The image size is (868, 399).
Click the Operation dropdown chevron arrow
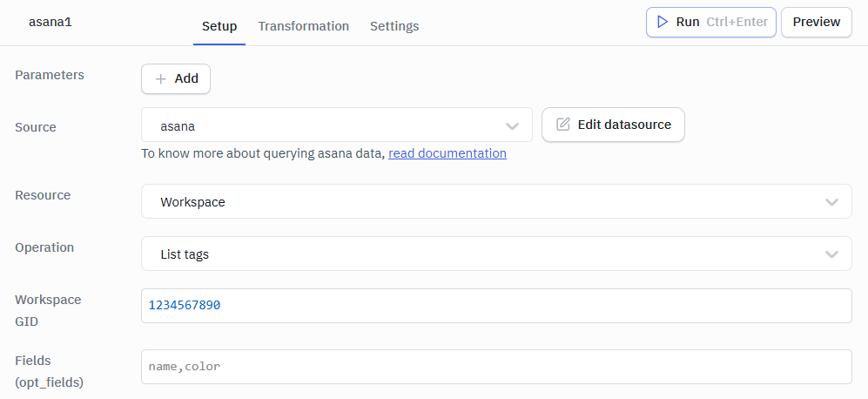point(831,255)
